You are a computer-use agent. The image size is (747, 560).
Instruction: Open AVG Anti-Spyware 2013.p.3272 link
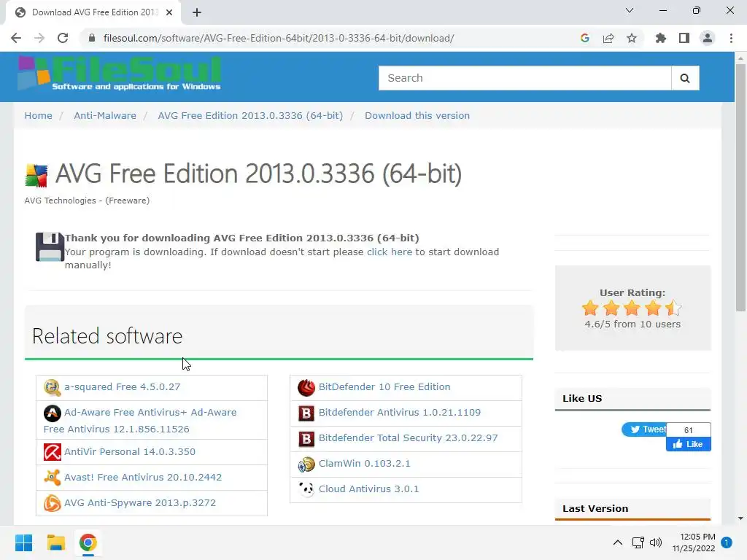140,503
